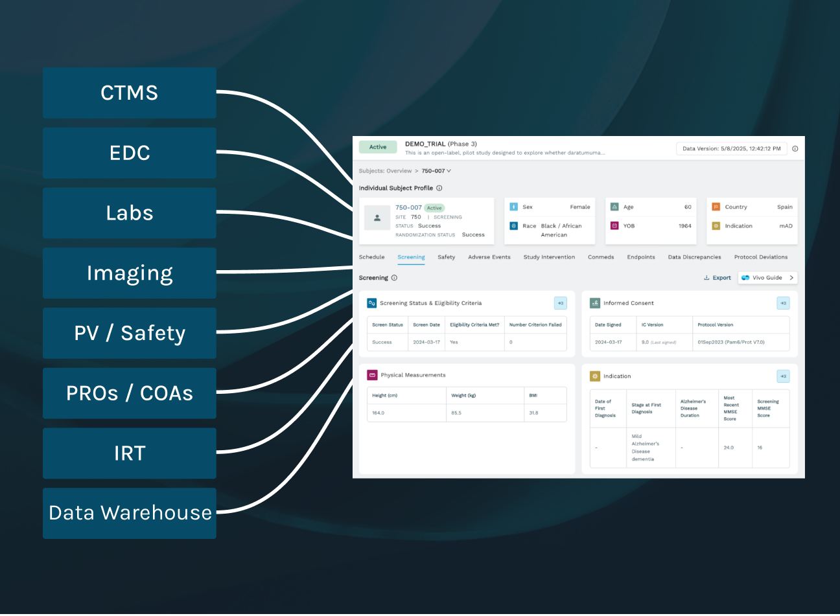Viewport: 840px width, 616px height.
Task: Open details arrow on Screening Status panel
Action: pyautogui.click(x=561, y=303)
